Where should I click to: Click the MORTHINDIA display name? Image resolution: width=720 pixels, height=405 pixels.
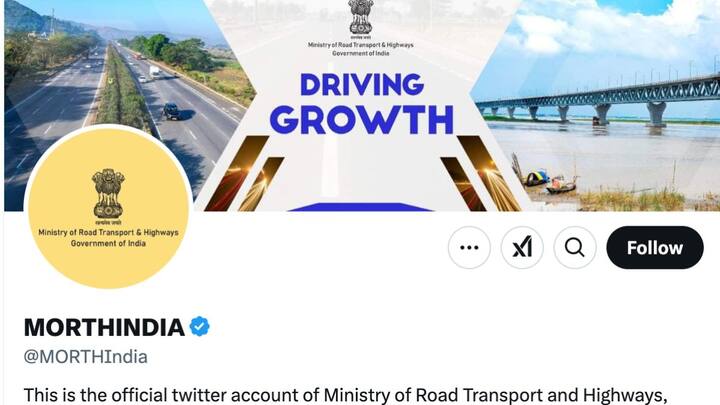[104, 327]
